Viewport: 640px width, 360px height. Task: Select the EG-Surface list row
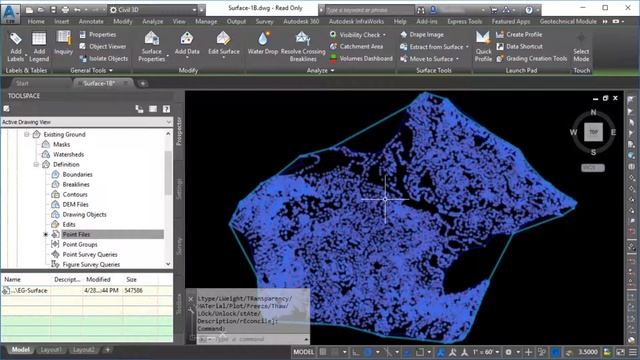click(x=86, y=291)
